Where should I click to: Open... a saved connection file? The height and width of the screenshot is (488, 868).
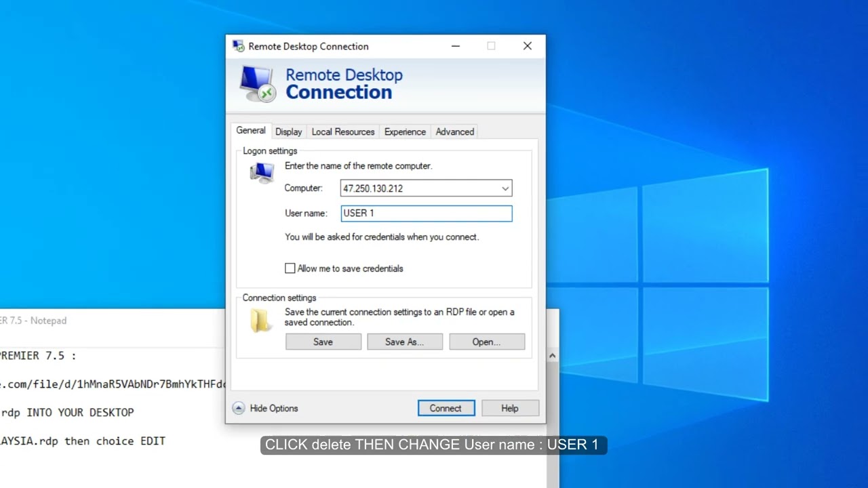click(x=487, y=342)
